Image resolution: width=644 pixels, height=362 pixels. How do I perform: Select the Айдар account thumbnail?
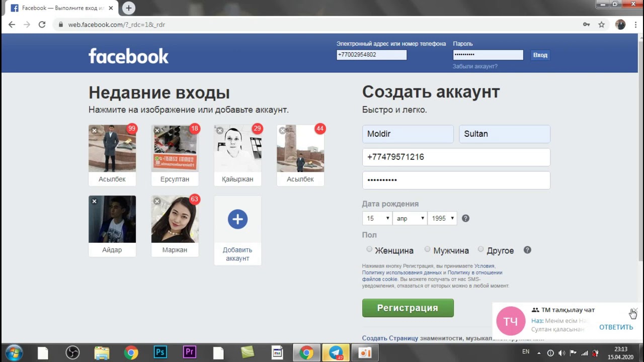tap(112, 219)
